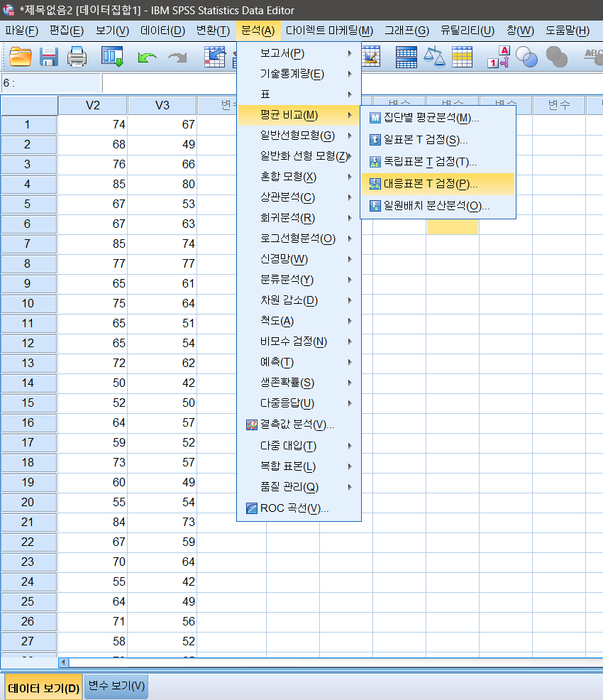Image resolution: width=603 pixels, height=700 pixels.
Task: Click the ROC curve icon in menu
Action: [252, 508]
